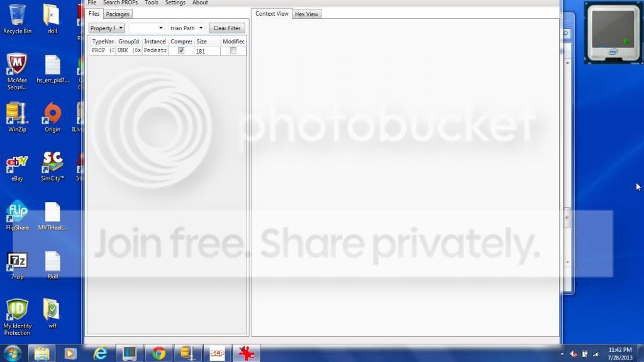Viewport: 644px width, 362px height.
Task: Open the Rkill file icon
Action: pos(53,265)
